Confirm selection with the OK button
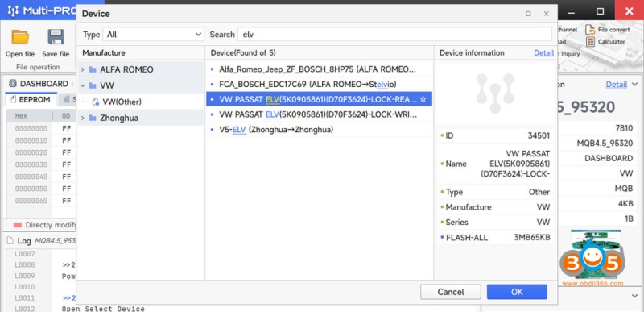Screen dimensions: 644x312 (517, 292)
